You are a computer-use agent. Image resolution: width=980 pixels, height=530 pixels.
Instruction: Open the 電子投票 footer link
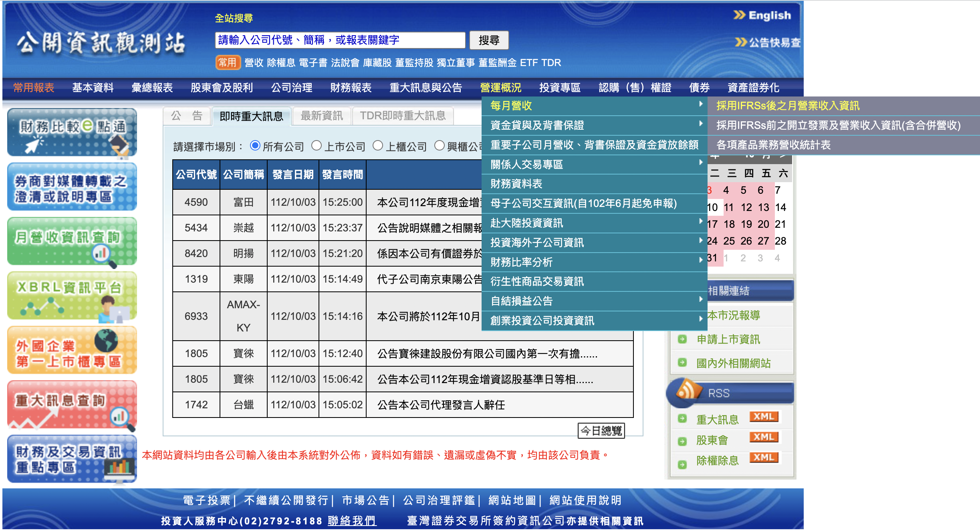coord(207,500)
